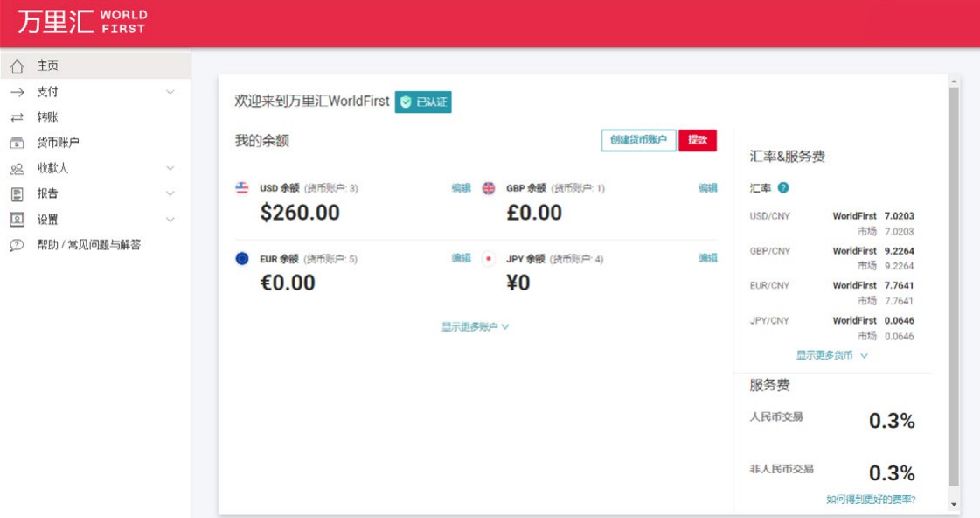
Task: Click the 已认证 verified badge
Action: point(423,102)
